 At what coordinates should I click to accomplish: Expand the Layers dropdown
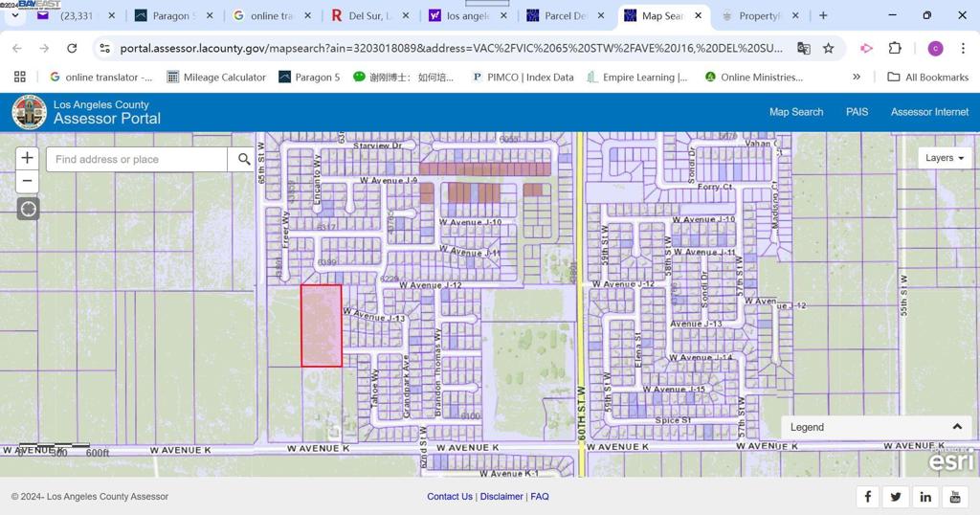click(945, 158)
